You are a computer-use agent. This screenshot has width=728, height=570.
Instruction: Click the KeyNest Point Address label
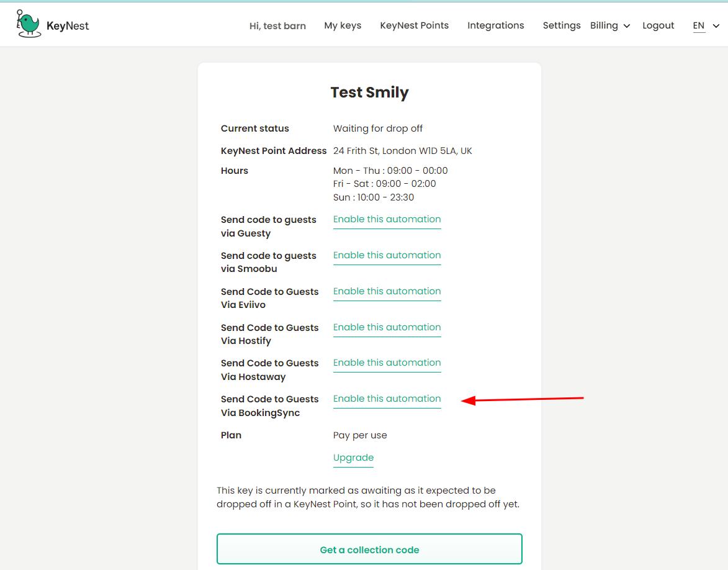274,151
